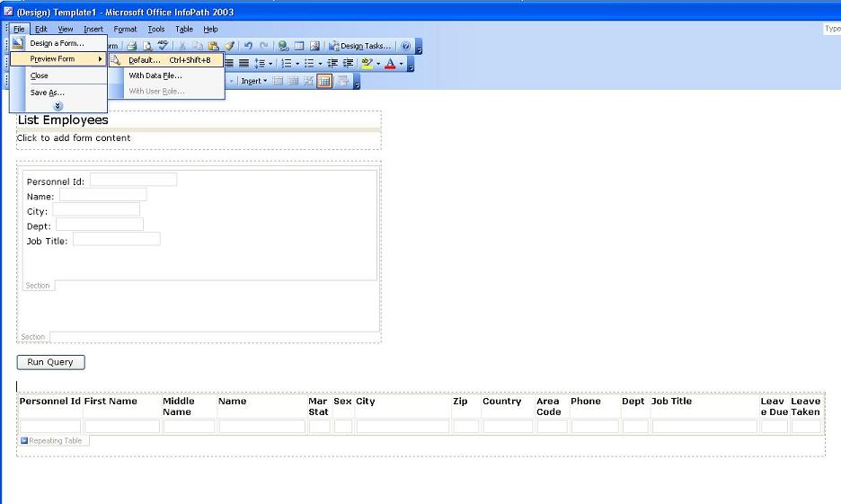Click the Increase Indent icon
Viewport: 841px width, 504px height.
coord(348,63)
